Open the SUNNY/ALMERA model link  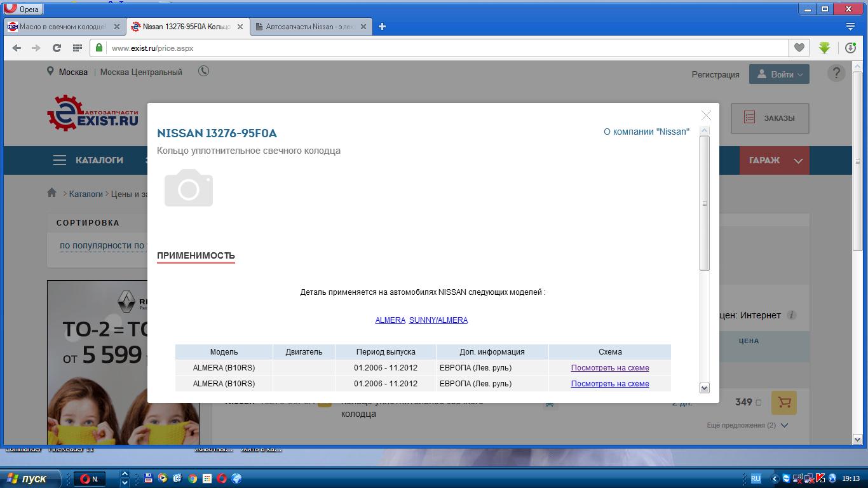(x=438, y=320)
